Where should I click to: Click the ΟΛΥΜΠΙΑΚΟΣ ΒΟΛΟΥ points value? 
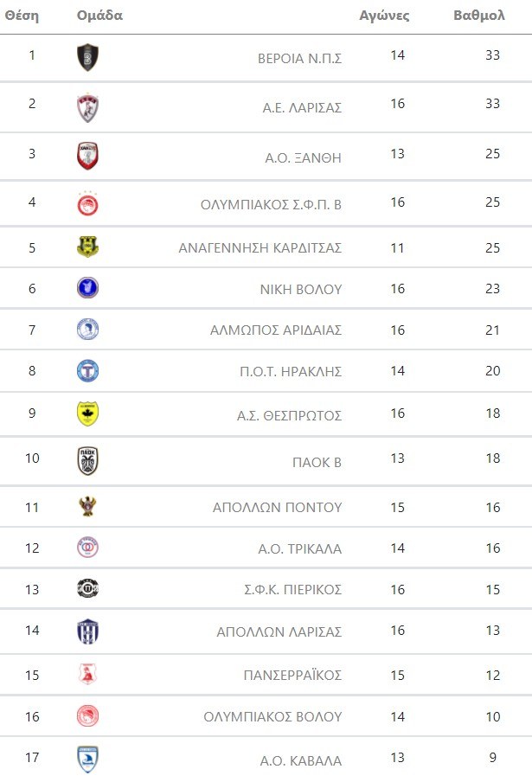(x=492, y=716)
